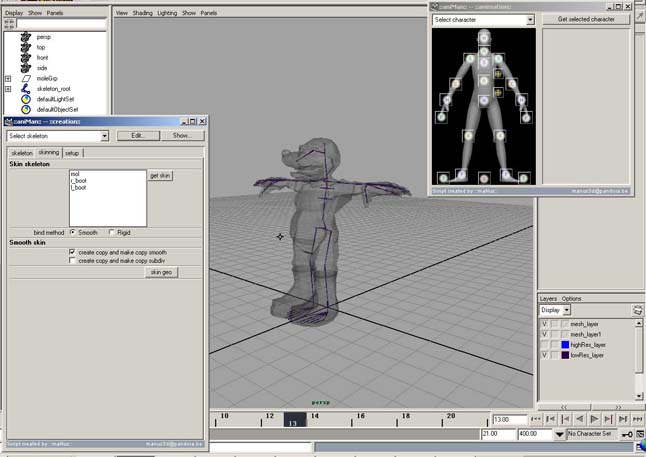Toggle visibility of mesh_layer1
The image size is (646, 457).
[x=545, y=334]
